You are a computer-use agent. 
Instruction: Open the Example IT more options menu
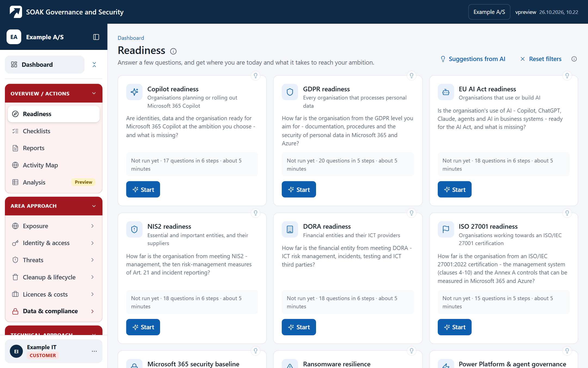tap(94, 351)
